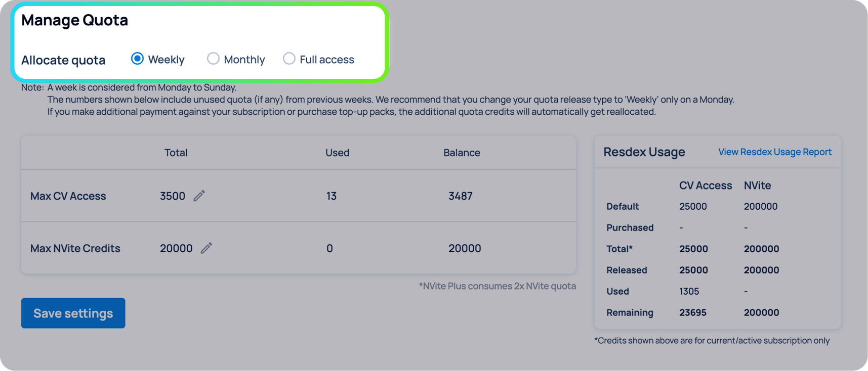The image size is (868, 371).
Task: Open the View Resdex Usage Report link
Action: pyautogui.click(x=775, y=152)
